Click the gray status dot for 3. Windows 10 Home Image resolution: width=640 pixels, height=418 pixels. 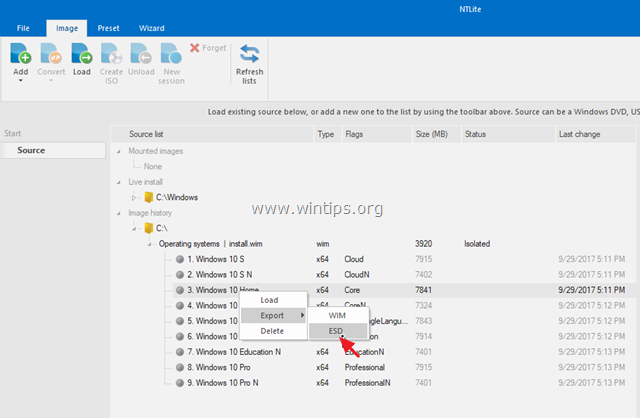pyautogui.click(x=180, y=290)
